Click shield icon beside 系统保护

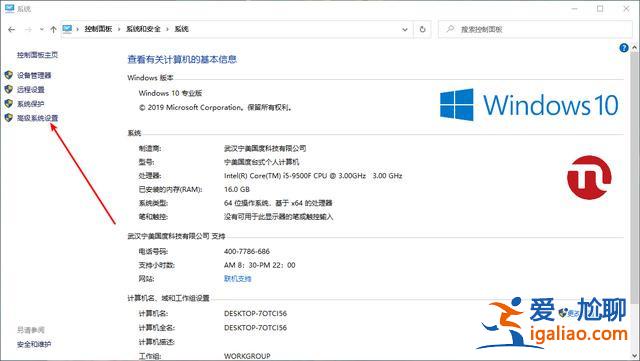coord(9,103)
